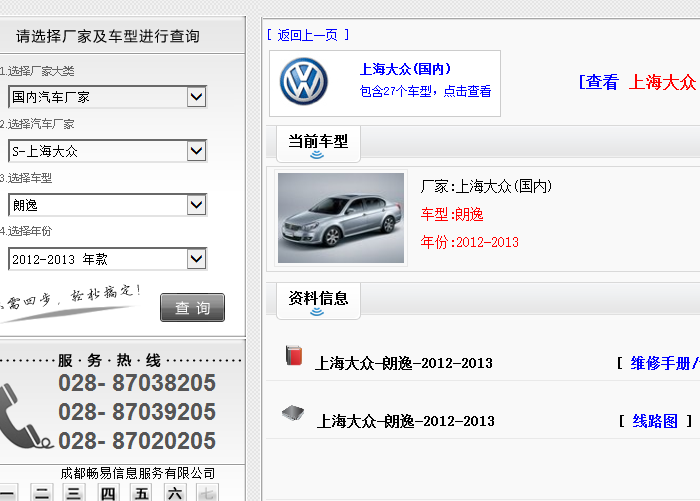Click the 查看 上海大众 link
The width and height of the screenshot is (700, 501).
click(638, 82)
